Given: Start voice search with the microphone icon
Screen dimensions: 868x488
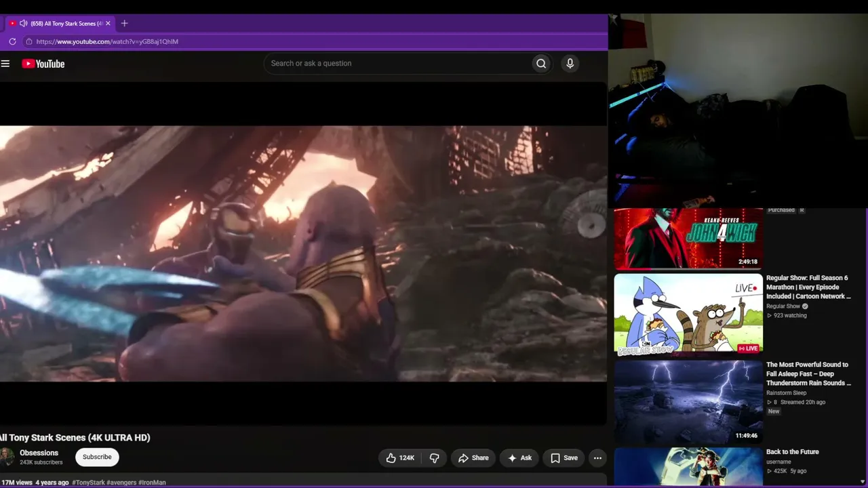Looking at the screenshot, I should (570, 64).
